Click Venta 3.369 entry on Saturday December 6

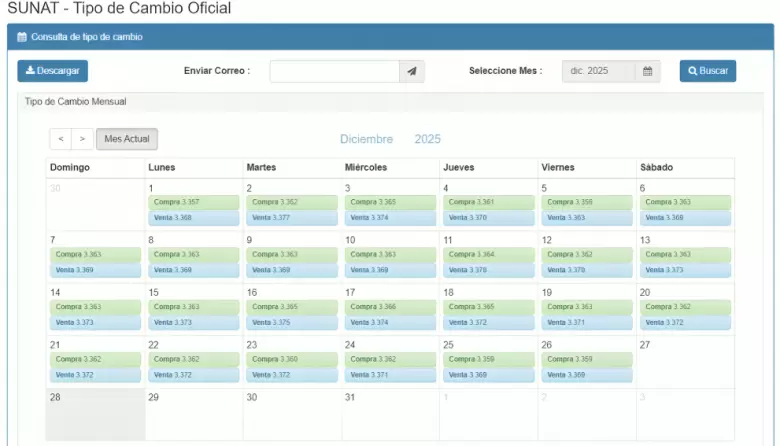(685, 218)
